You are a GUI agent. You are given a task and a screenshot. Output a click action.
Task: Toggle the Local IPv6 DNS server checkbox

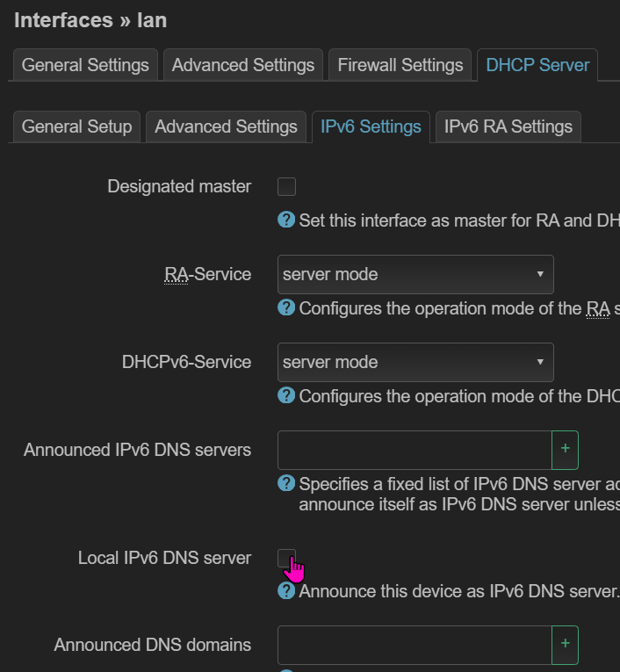[286, 558]
